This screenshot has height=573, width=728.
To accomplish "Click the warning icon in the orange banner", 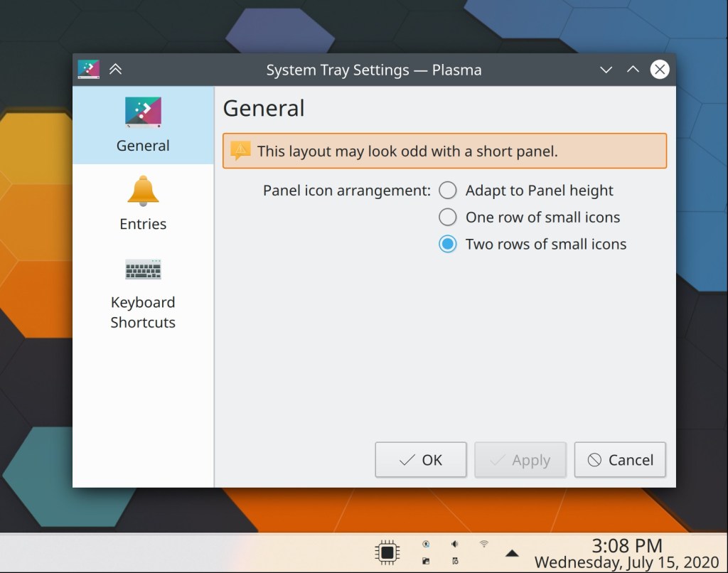I will click(x=241, y=151).
